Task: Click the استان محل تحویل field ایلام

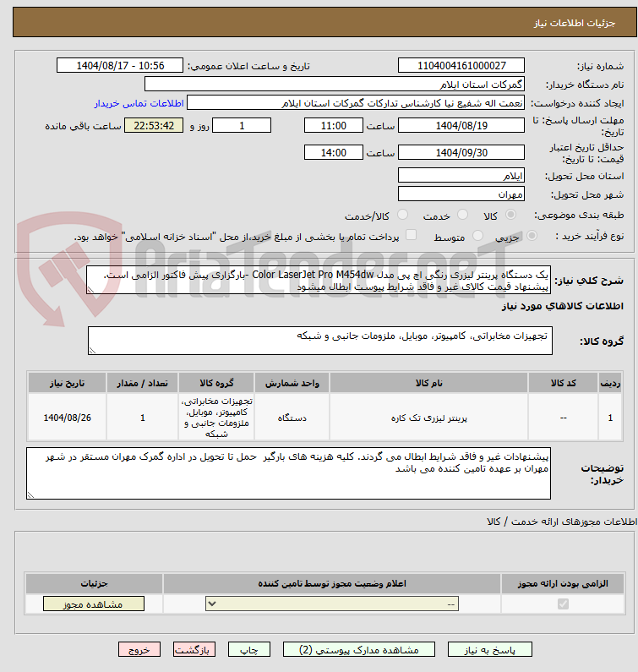Action: point(461,175)
